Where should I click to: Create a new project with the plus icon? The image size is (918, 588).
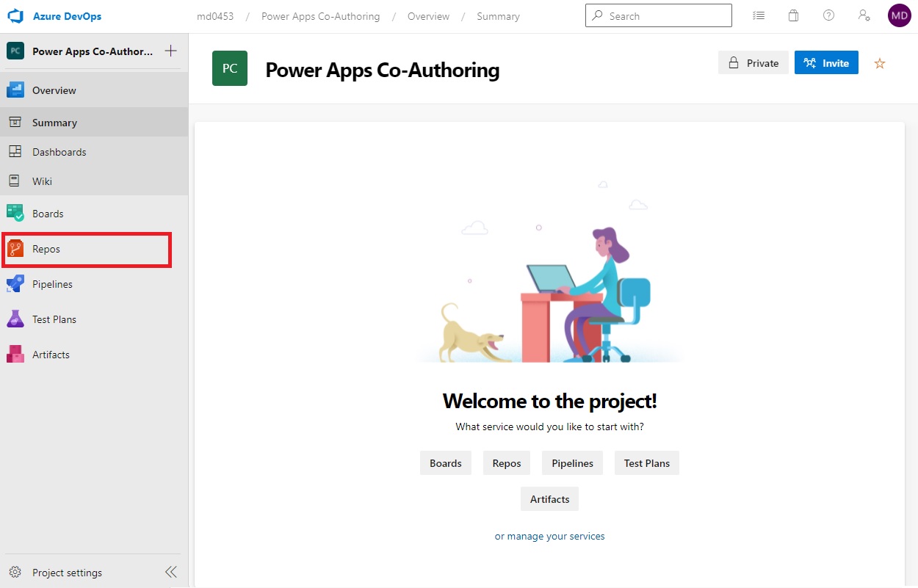[170, 51]
